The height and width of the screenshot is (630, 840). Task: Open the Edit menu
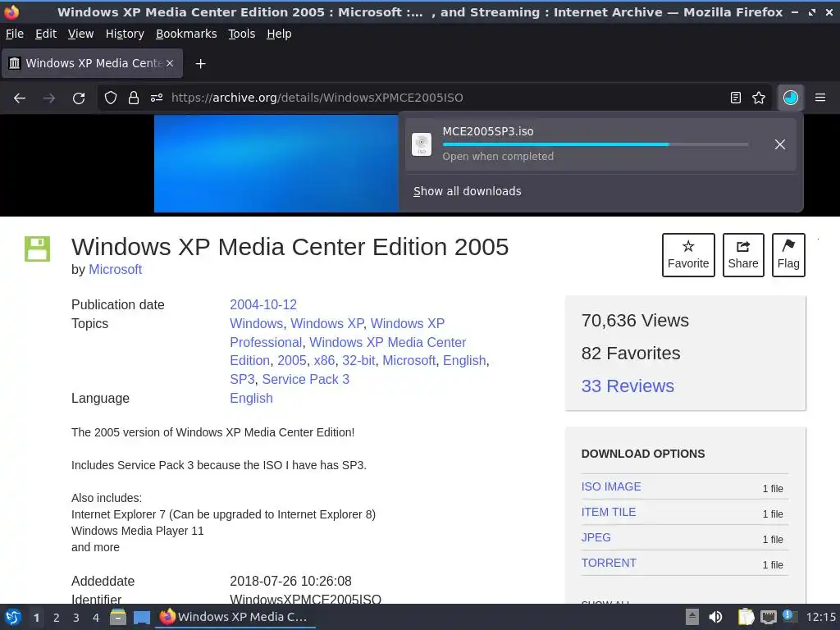(46, 34)
